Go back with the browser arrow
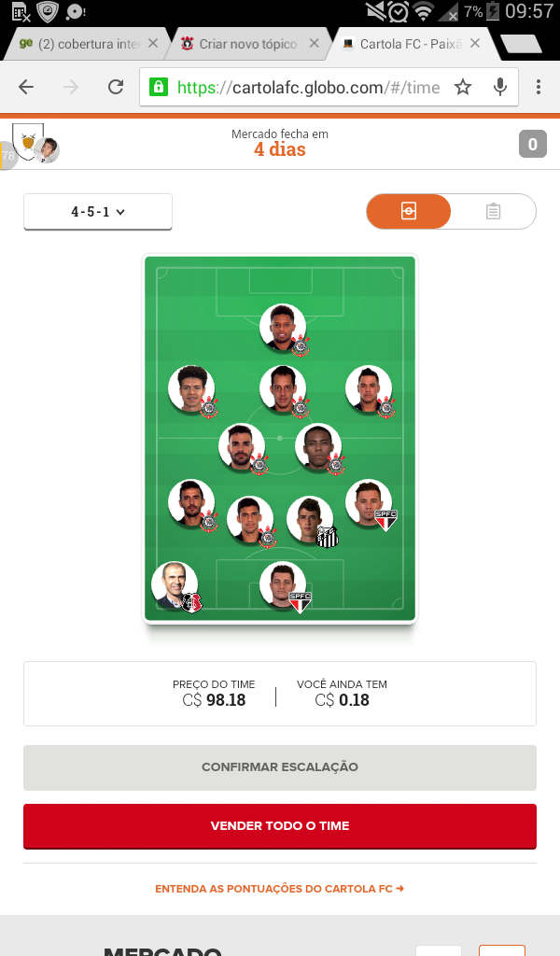Image resolution: width=560 pixels, height=956 pixels. [x=26, y=87]
